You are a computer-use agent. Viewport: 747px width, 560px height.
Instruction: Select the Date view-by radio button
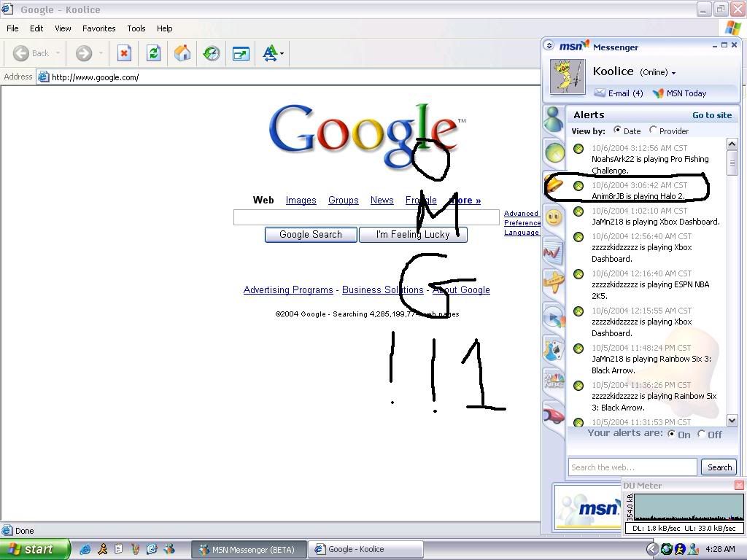617,130
